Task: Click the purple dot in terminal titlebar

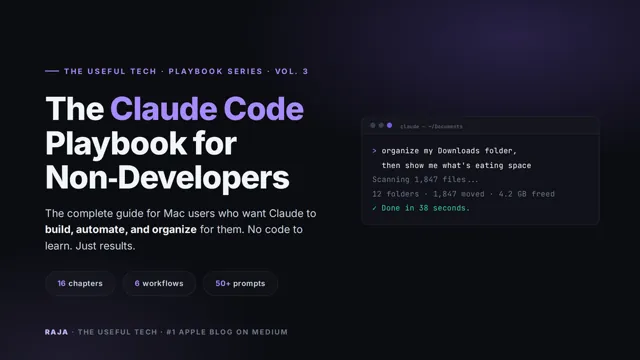Action: (389, 126)
